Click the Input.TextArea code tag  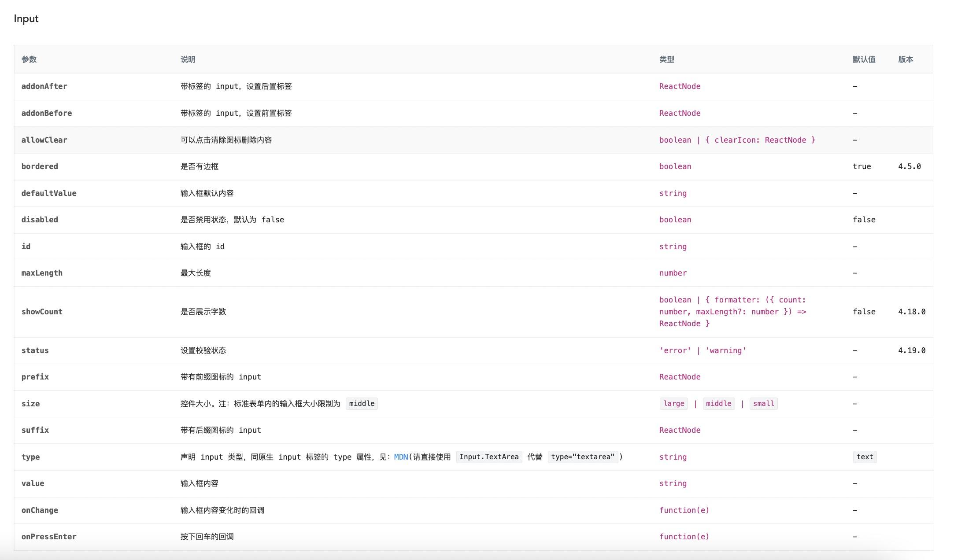coord(488,457)
